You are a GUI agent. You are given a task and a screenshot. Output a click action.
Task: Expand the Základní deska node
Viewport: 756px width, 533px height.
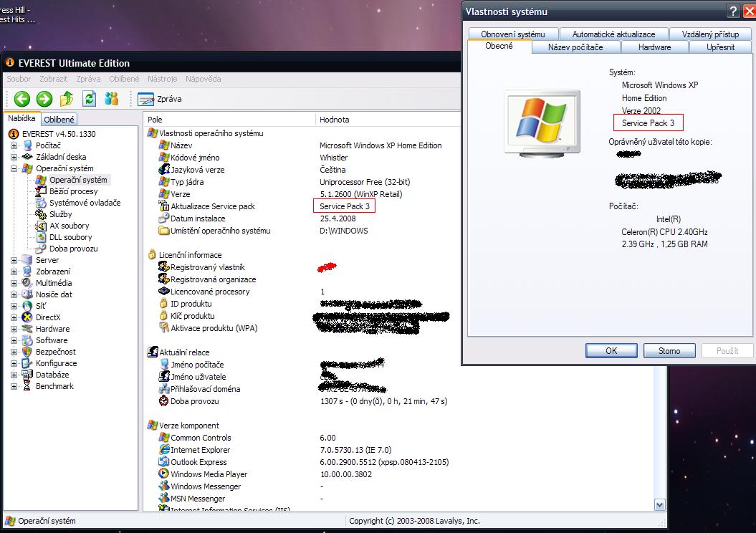click(x=14, y=157)
